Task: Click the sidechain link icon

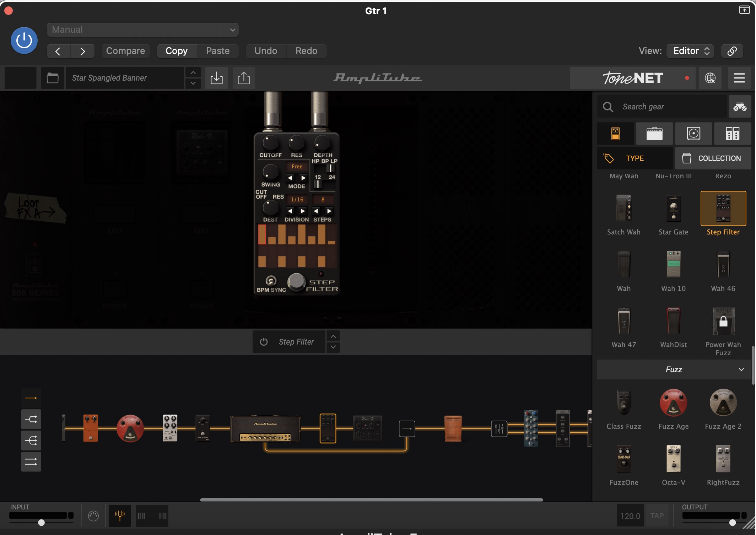Action: coord(732,51)
